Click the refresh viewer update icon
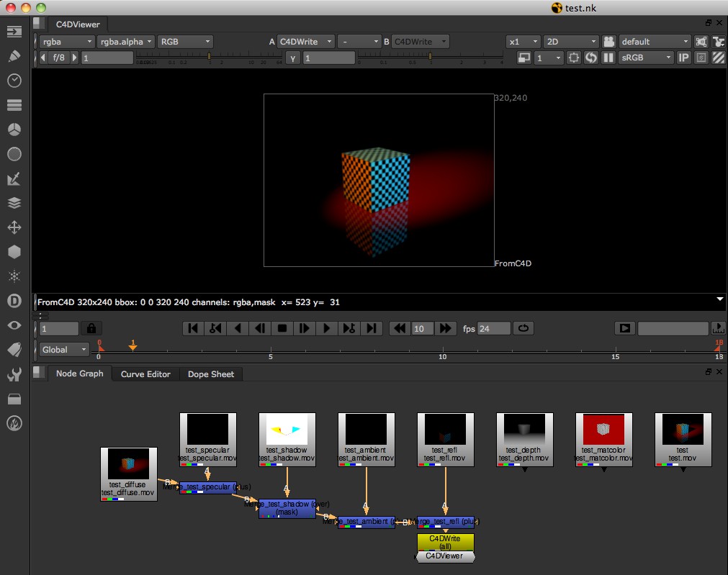This screenshot has height=575, width=728. tap(591, 58)
